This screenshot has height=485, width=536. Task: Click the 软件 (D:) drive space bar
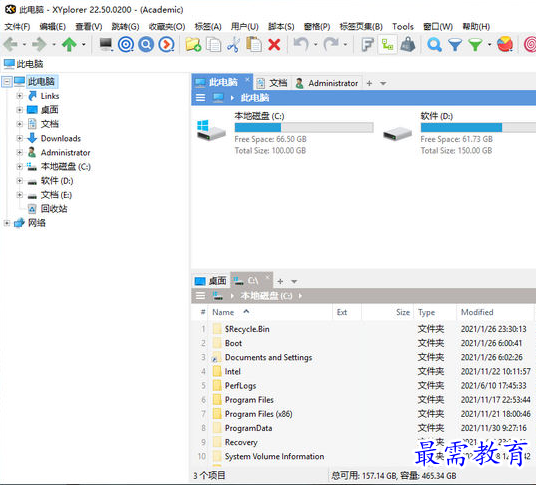coord(478,127)
